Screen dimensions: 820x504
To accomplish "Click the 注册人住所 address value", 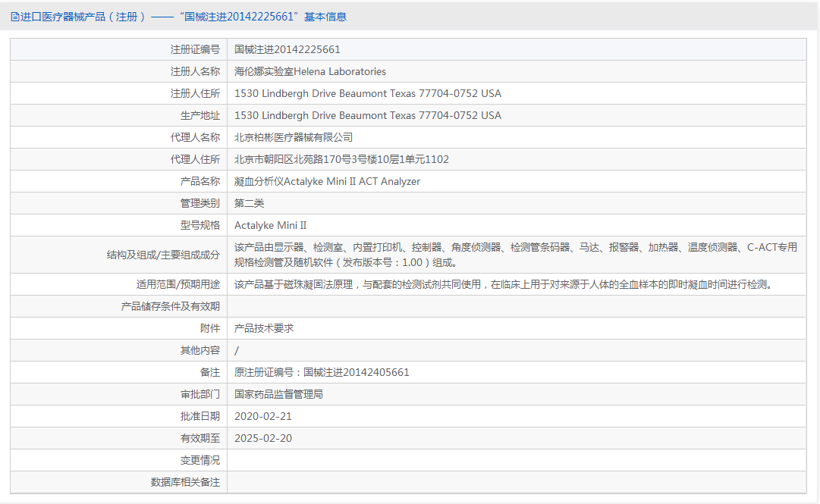I will [368, 93].
